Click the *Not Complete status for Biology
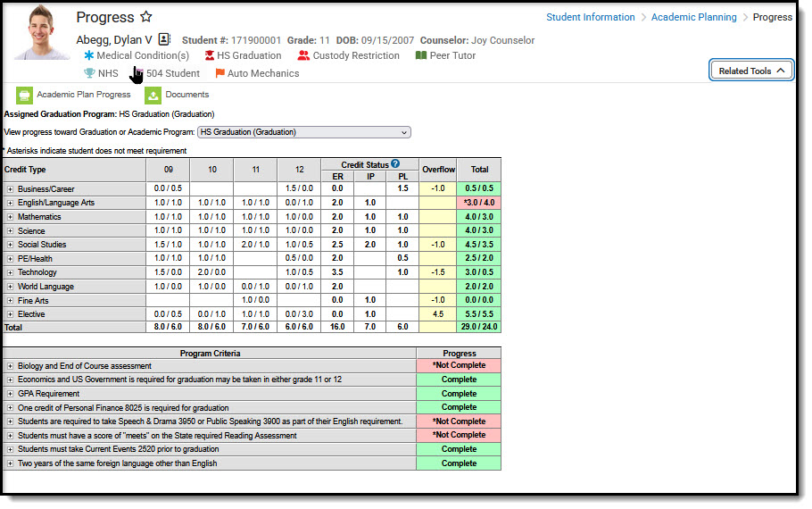The image size is (812, 509). coord(459,365)
